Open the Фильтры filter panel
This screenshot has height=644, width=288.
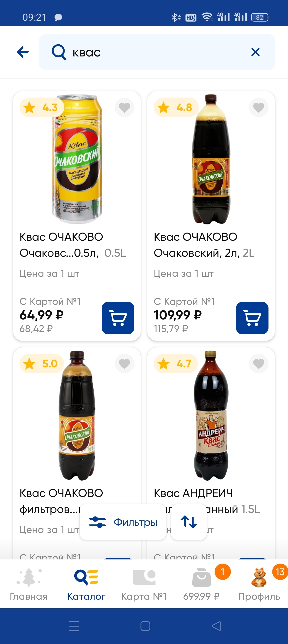123,522
